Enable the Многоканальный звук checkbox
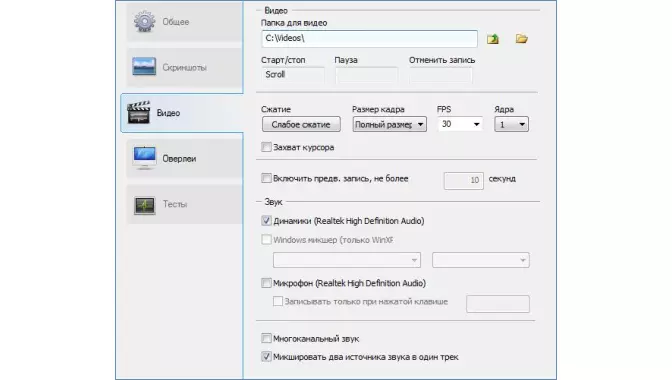 coord(266,338)
